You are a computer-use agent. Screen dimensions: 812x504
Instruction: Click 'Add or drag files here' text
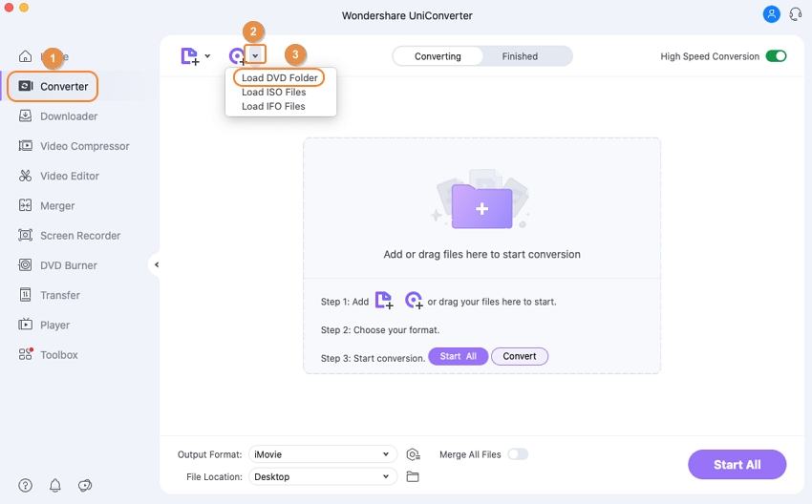click(481, 255)
